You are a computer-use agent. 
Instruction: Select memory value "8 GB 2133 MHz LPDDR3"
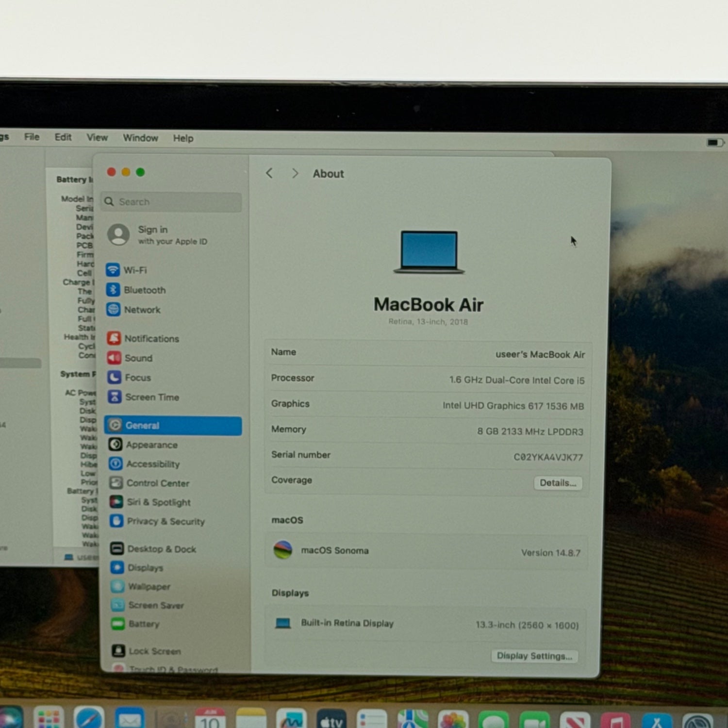530,431
